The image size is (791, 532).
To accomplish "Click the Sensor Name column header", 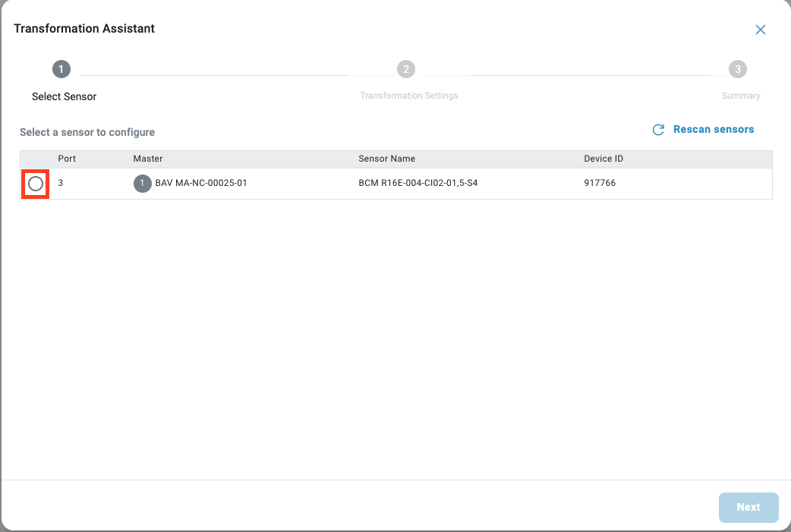I will (386, 159).
